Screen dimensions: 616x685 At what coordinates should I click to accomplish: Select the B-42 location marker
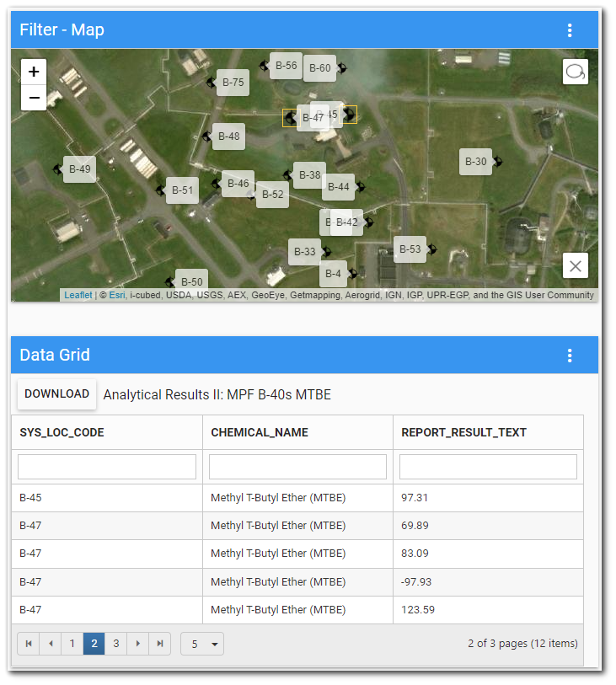coord(368,222)
